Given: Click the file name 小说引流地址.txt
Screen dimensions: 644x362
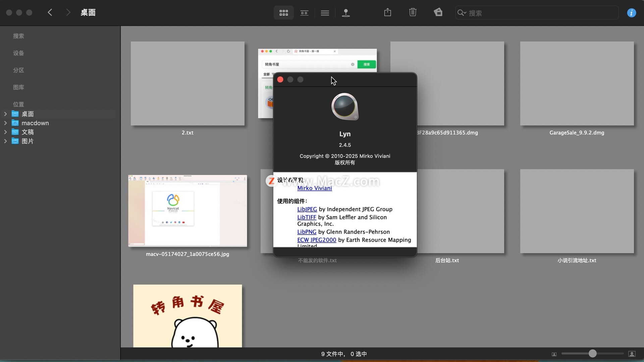Looking at the screenshot, I should (577, 260).
